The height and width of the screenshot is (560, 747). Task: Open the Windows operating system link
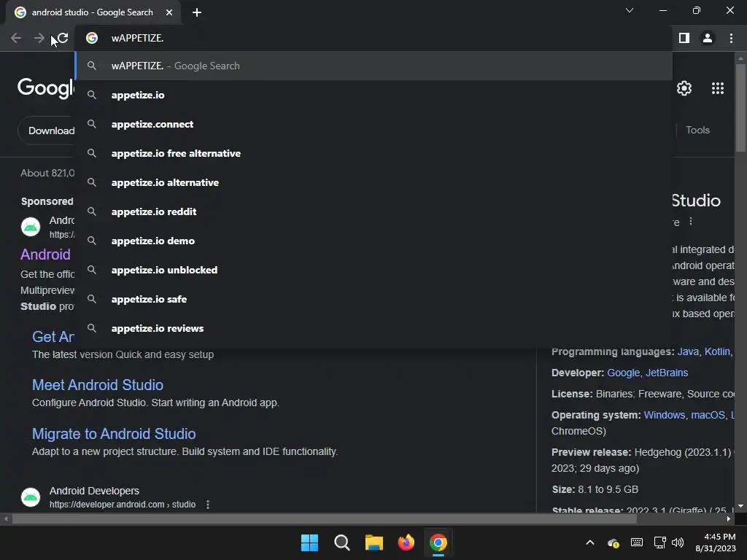click(664, 415)
